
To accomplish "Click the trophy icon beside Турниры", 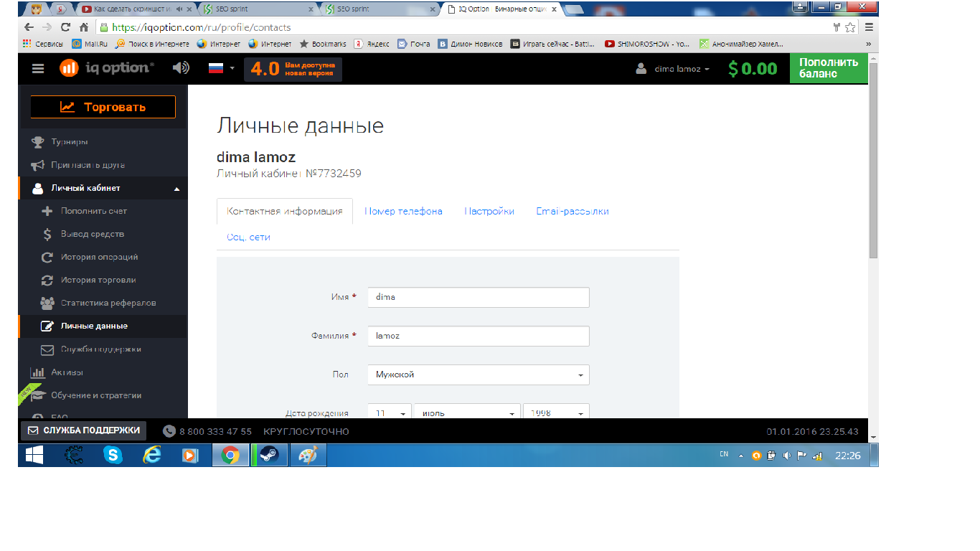I will click(37, 142).
